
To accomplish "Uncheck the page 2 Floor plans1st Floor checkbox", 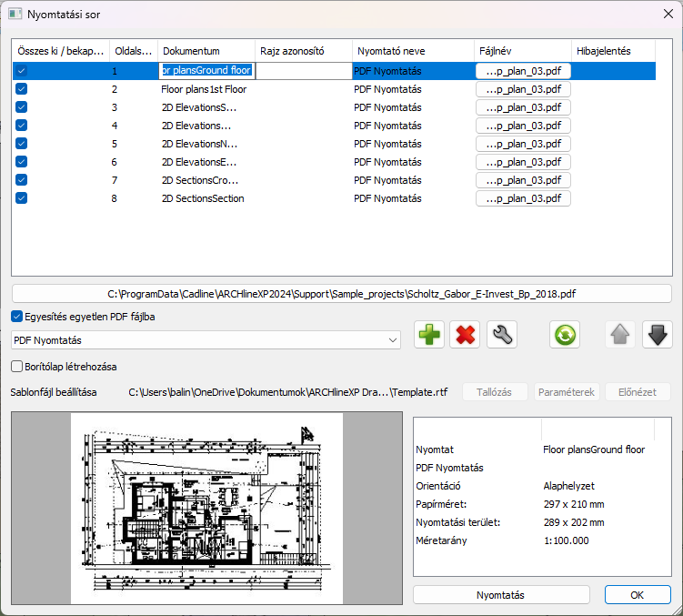I will pyautogui.click(x=21, y=89).
